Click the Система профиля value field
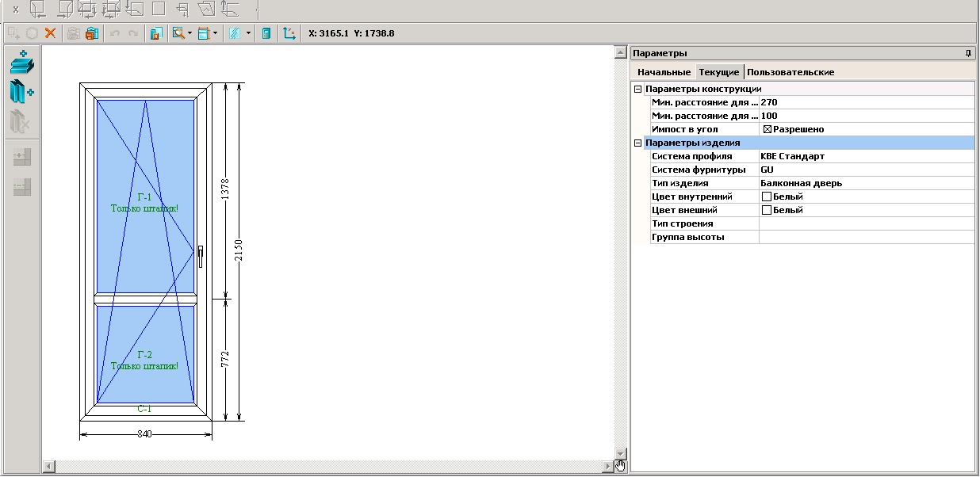The image size is (980, 477). tap(866, 156)
